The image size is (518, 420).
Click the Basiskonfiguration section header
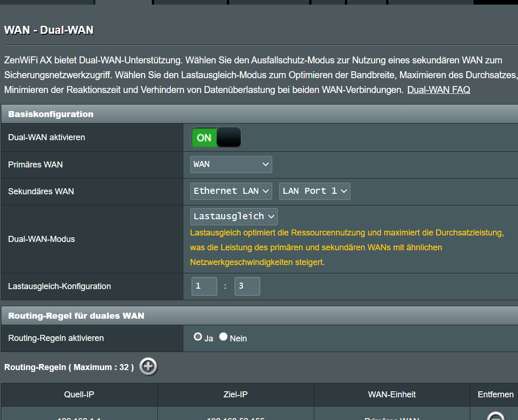(51, 114)
